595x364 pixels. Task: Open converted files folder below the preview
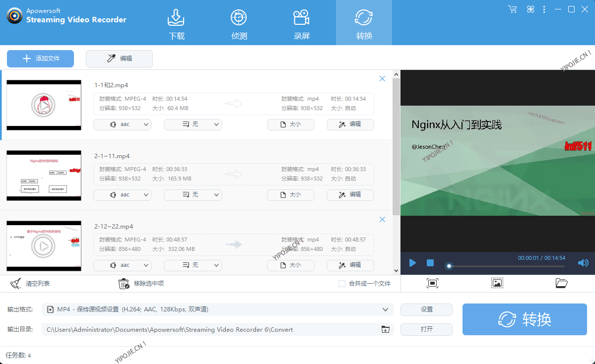tap(561, 283)
